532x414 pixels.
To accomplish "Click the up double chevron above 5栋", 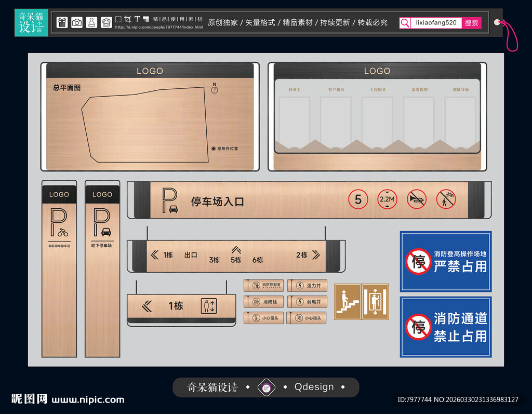I will (236, 250).
